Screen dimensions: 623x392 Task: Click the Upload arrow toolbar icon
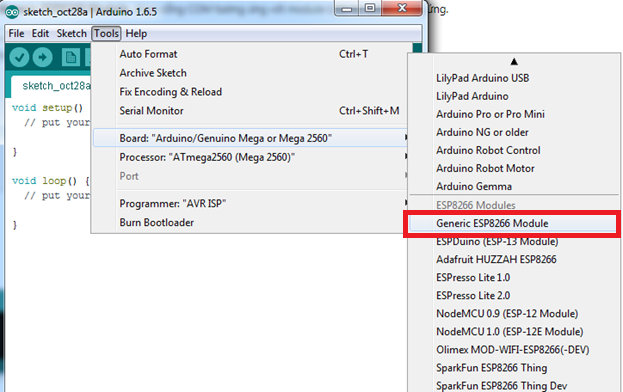[43, 58]
